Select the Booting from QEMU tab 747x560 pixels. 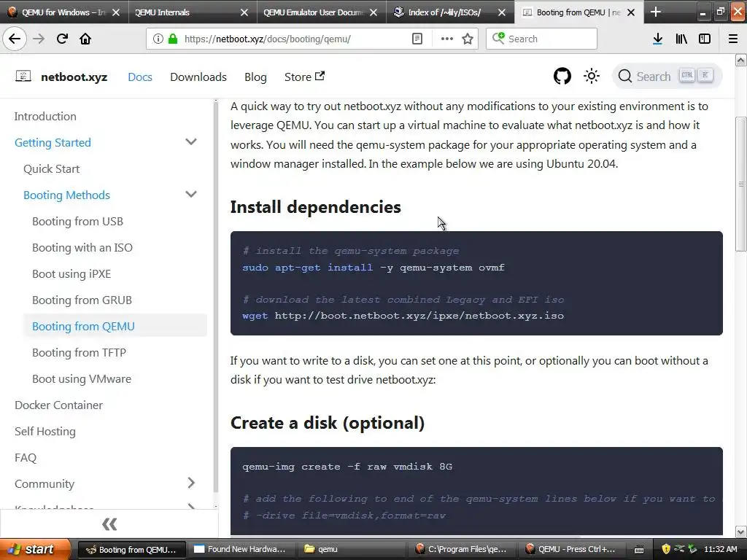click(578, 12)
